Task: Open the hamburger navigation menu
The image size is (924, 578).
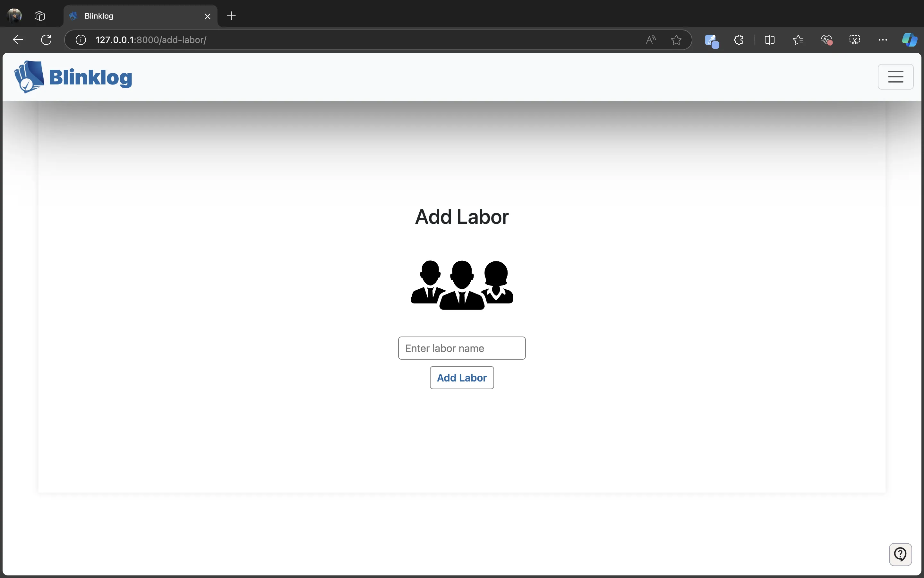Action: (895, 77)
